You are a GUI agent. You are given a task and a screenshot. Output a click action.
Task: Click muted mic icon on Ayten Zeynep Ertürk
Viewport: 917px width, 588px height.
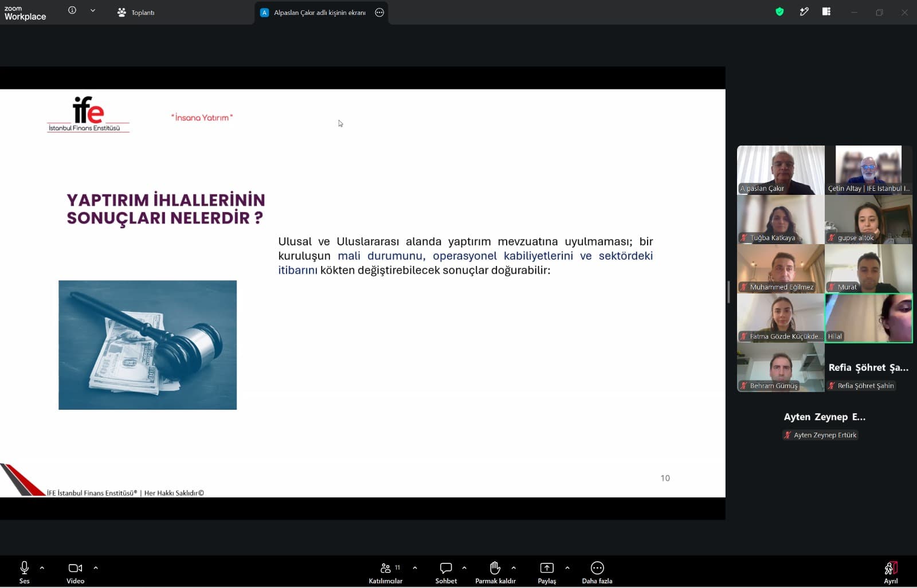[787, 435]
